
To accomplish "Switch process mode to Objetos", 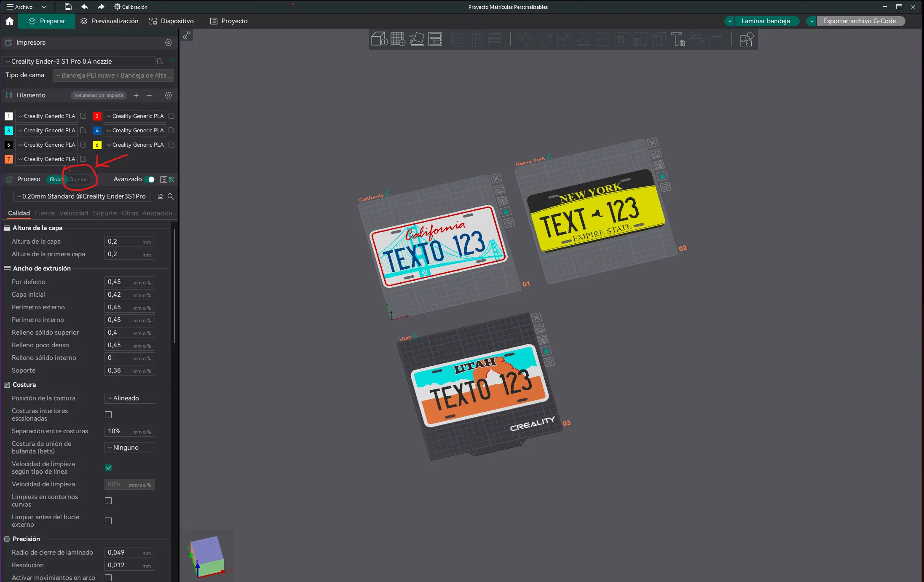I will (x=78, y=180).
